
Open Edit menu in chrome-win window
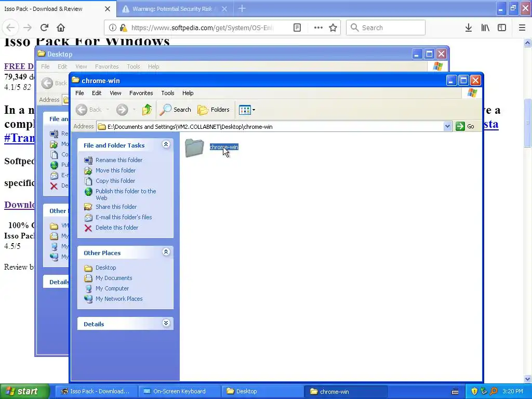[x=97, y=93]
